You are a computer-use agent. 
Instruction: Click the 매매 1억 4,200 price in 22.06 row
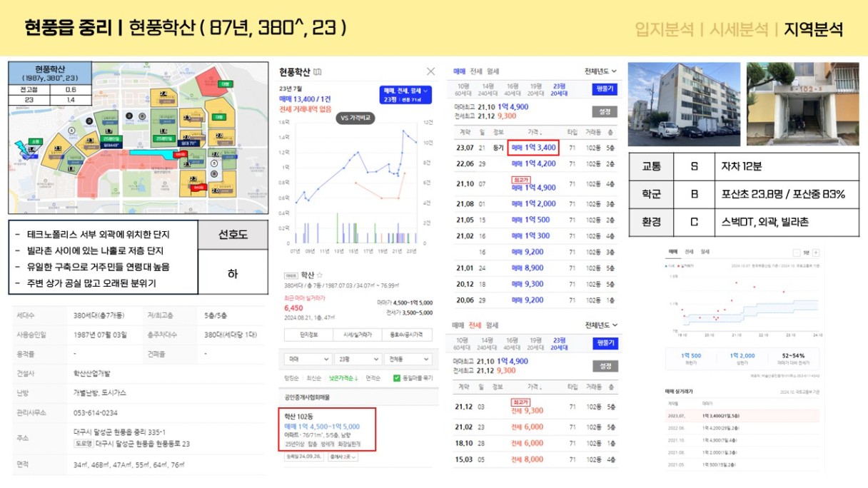533,163
